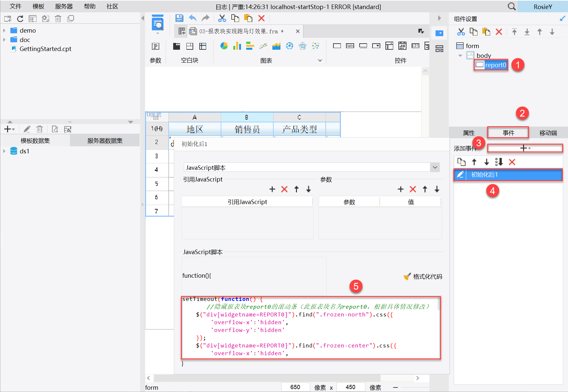568x392 pixels.
Task: Click the new folder icon in file panel
Action: tap(7, 19)
